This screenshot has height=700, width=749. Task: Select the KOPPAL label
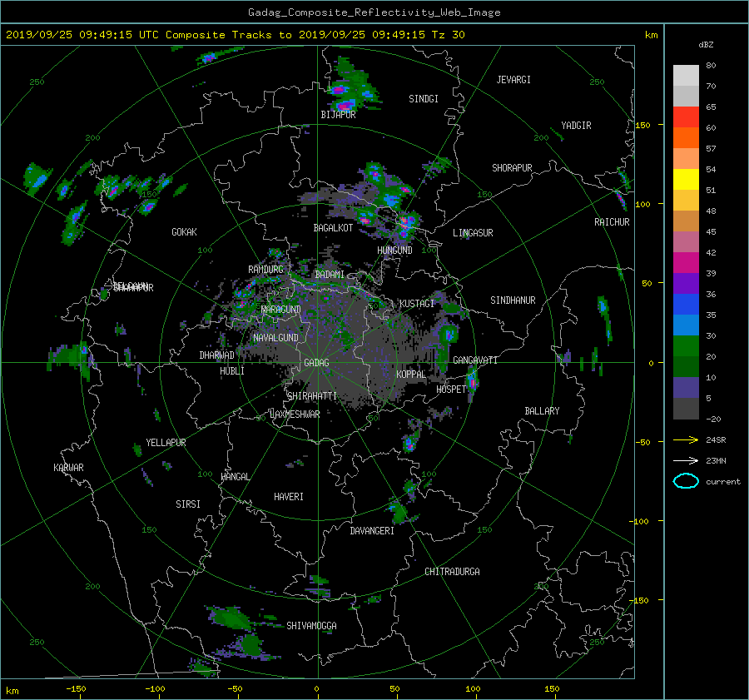pyautogui.click(x=411, y=375)
